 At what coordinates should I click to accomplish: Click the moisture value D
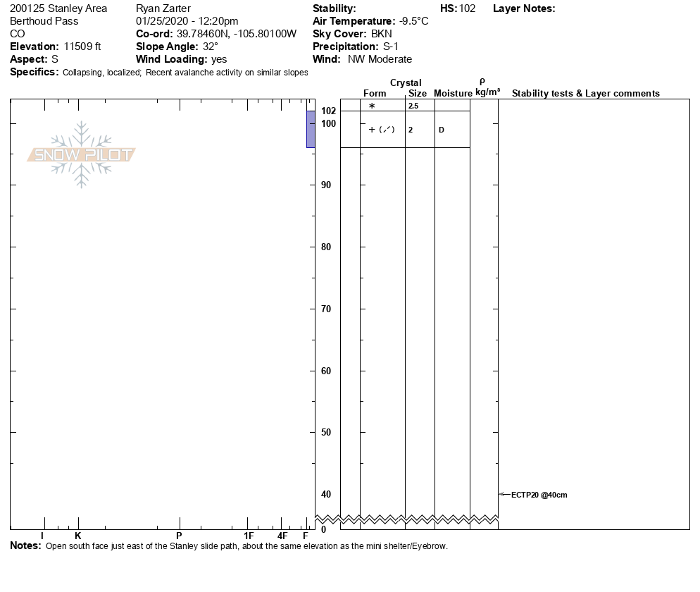(x=441, y=130)
